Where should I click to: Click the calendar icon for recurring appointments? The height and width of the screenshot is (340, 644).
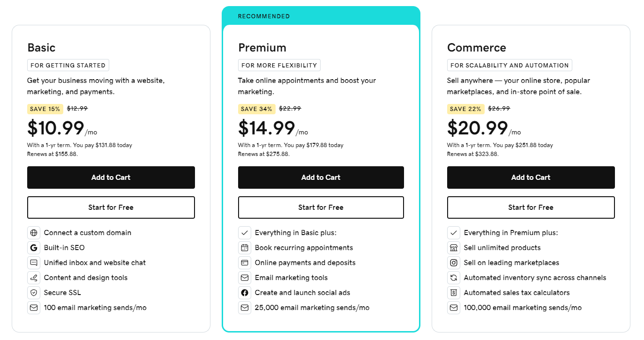244,248
